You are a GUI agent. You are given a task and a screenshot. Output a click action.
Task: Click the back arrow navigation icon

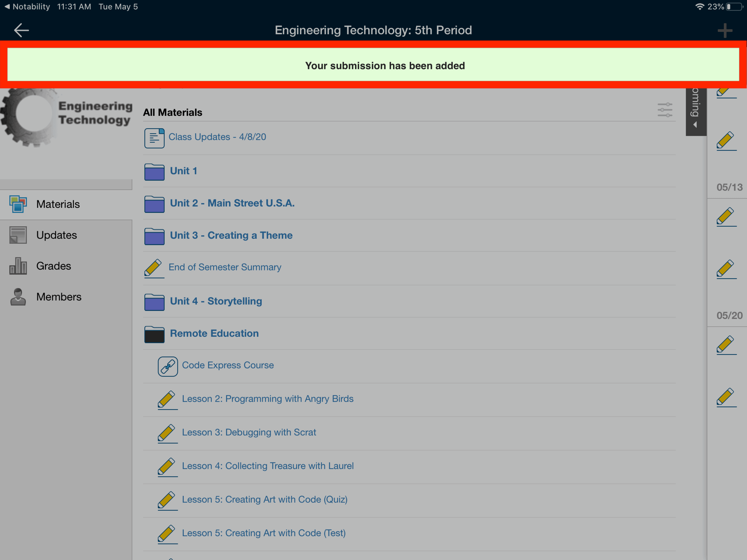click(x=21, y=30)
